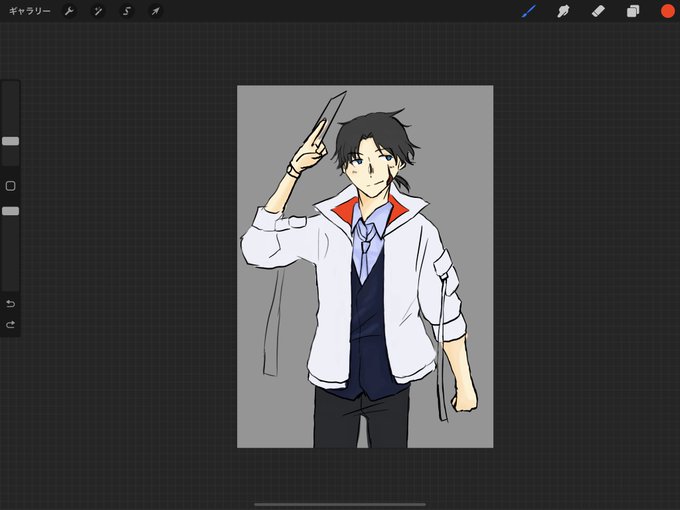The image size is (680, 510).
Task: Open the Adjustments magic wand menu
Action: (x=98, y=11)
